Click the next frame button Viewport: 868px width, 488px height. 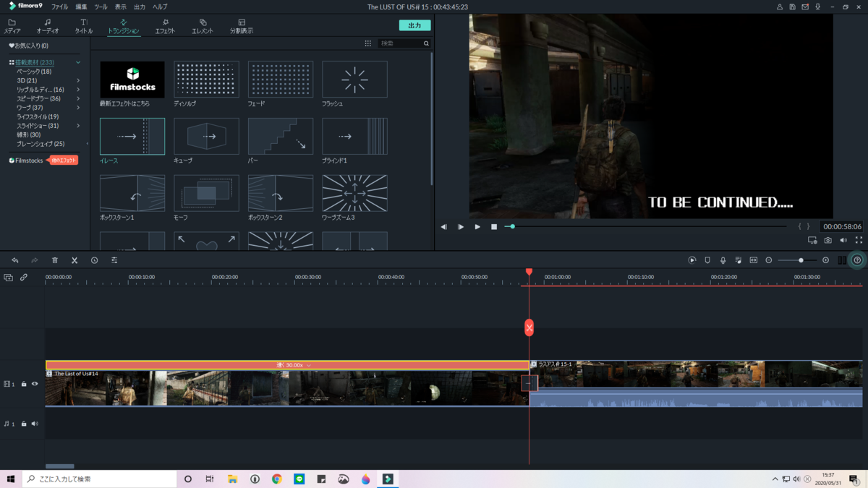[461, 227]
